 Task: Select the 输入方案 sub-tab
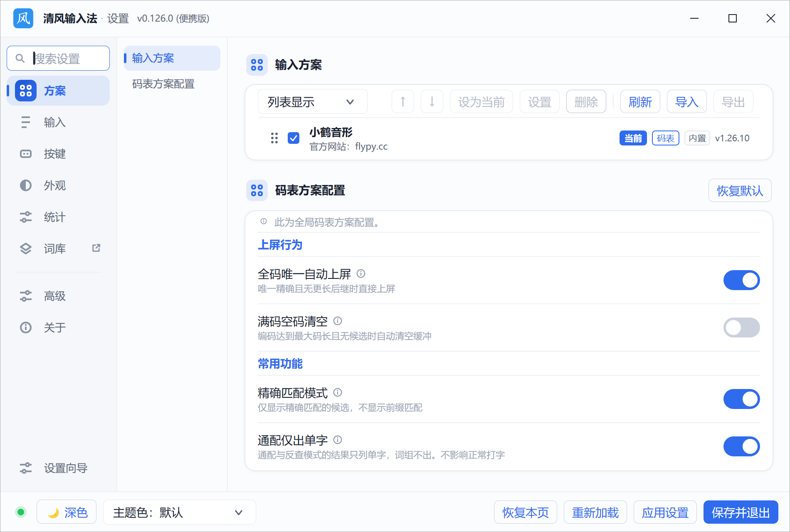tap(172, 58)
